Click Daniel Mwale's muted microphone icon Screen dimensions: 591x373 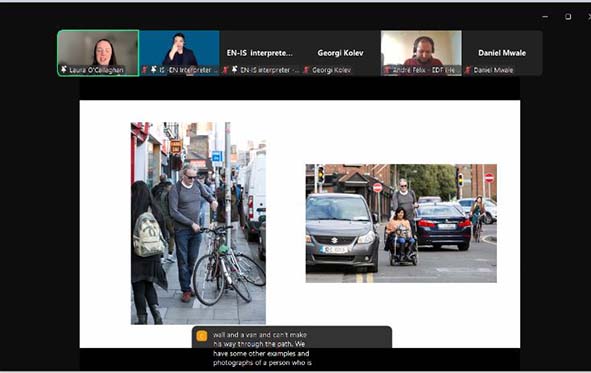(468, 70)
